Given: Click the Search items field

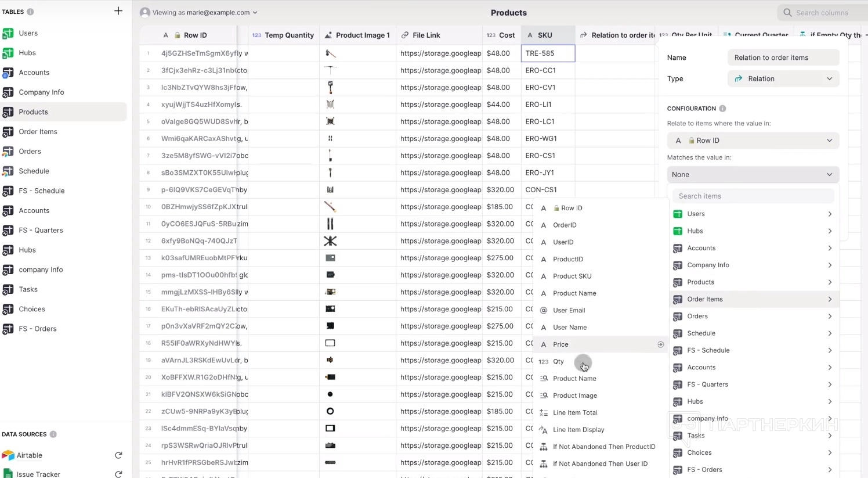Looking at the screenshot, I should (x=753, y=196).
